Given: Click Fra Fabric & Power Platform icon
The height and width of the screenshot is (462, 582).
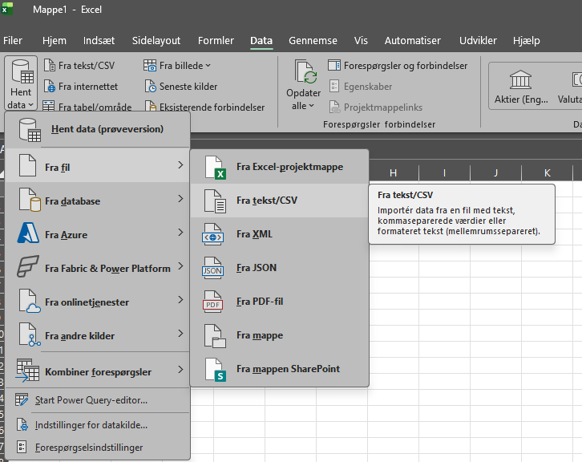Looking at the screenshot, I should [28, 266].
